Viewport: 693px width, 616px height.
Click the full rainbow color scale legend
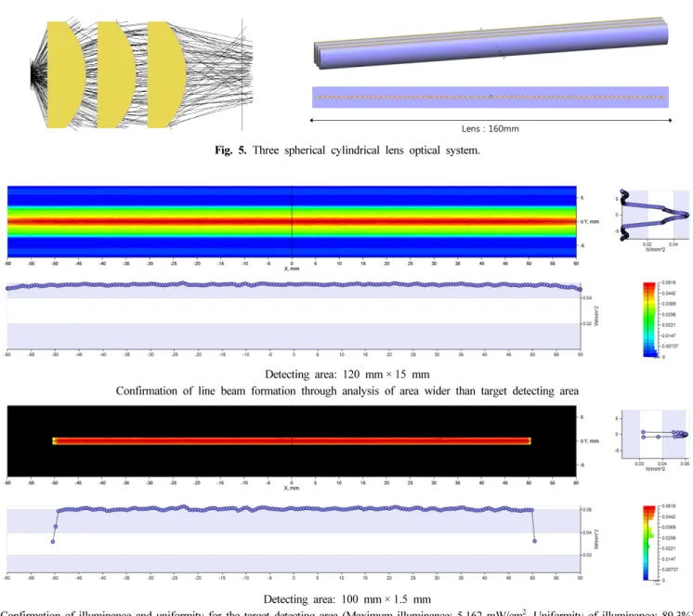pyautogui.click(x=649, y=320)
